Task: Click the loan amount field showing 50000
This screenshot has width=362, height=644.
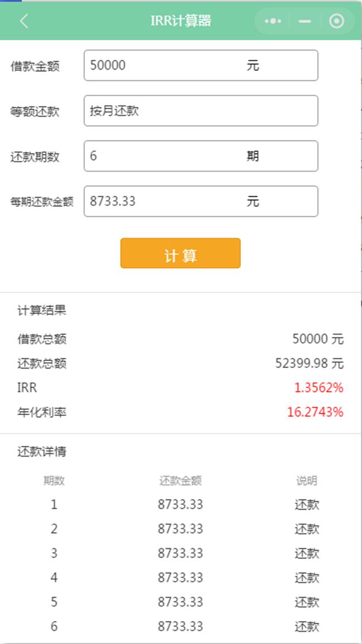Action: [201, 65]
